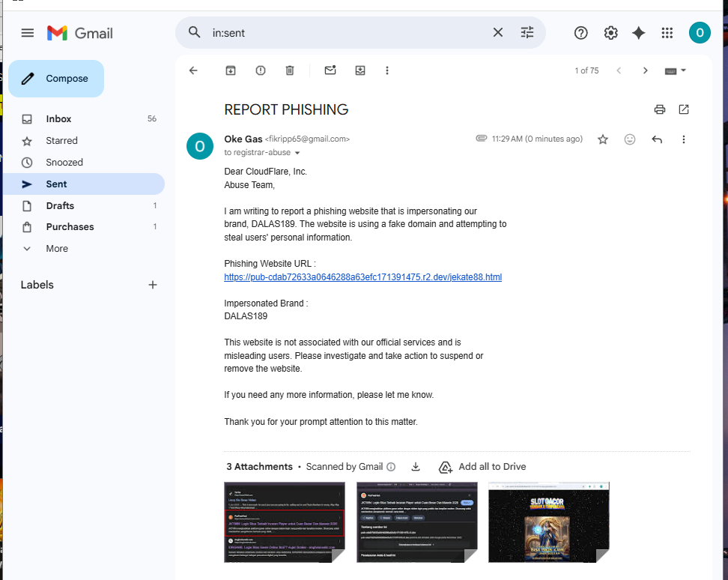Image resolution: width=728 pixels, height=580 pixels.
Task: Add an emoji reaction
Action: pos(630,139)
